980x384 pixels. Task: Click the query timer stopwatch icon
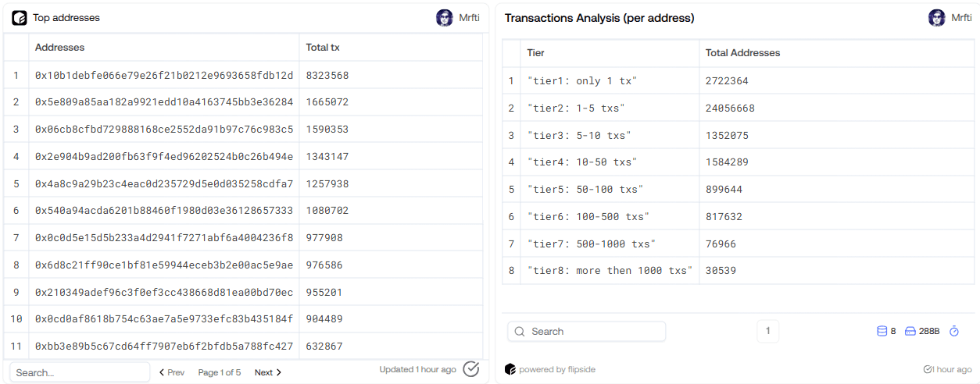[x=954, y=332]
